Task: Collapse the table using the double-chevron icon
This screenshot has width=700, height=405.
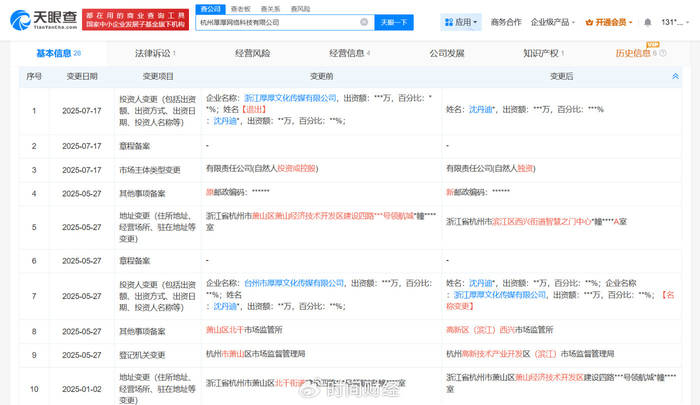Action: click(675, 76)
